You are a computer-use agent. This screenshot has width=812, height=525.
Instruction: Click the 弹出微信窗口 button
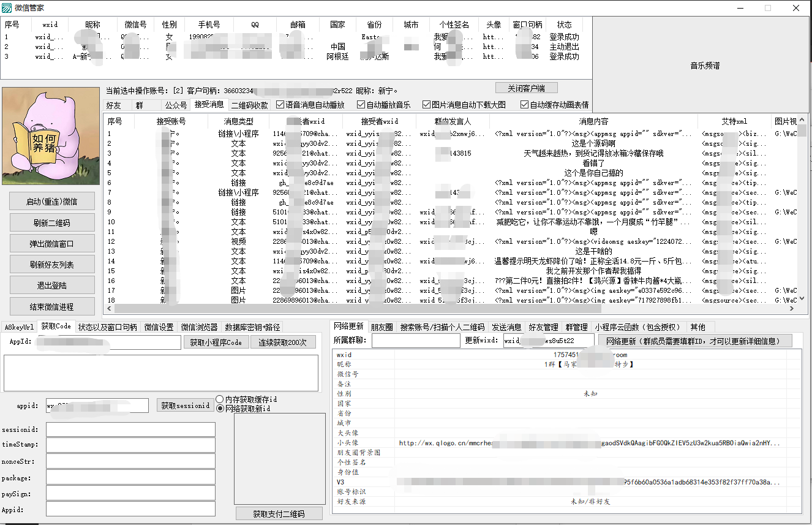coord(52,243)
